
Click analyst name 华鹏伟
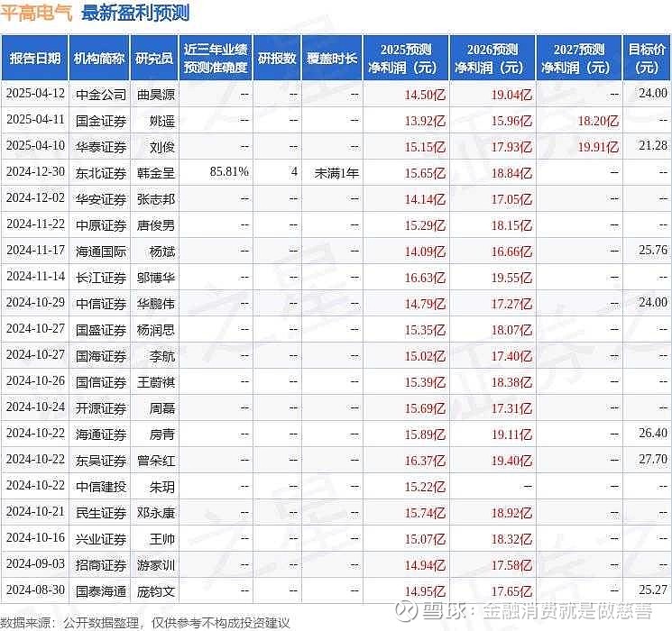(156, 304)
